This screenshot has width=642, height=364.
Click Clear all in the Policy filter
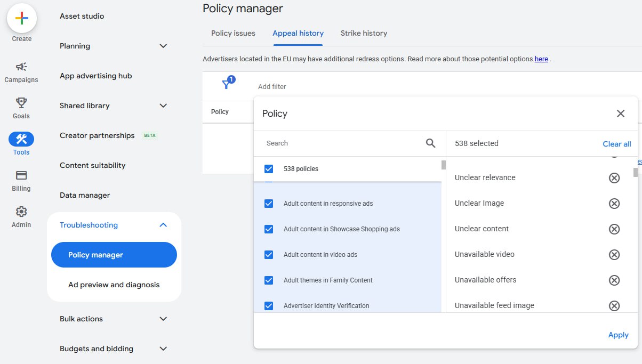(616, 144)
